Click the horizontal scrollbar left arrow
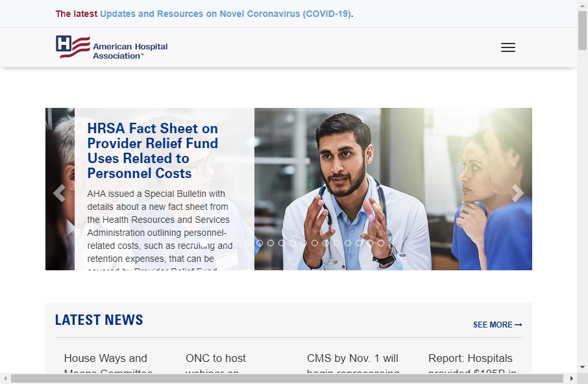The width and height of the screenshot is (588, 384). [5, 378]
